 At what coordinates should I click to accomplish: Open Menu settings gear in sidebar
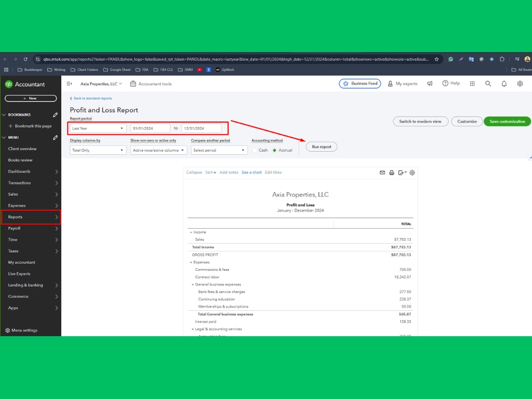[x=8, y=330]
